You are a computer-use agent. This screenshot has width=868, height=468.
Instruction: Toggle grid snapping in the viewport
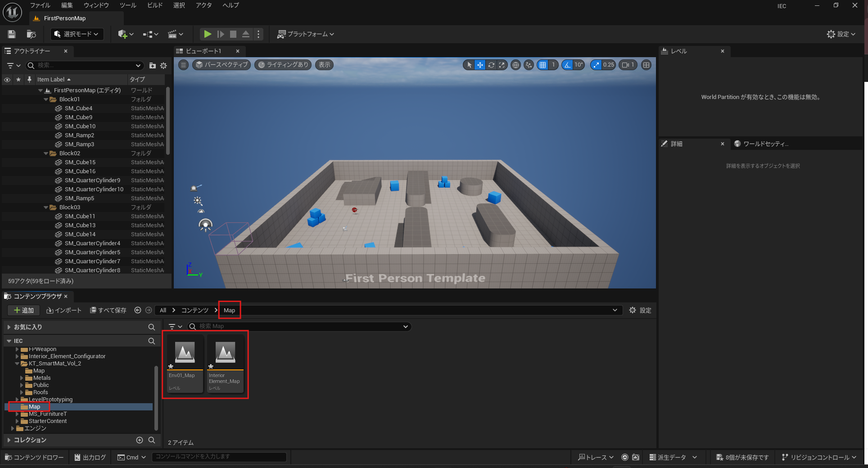(543, 65)
